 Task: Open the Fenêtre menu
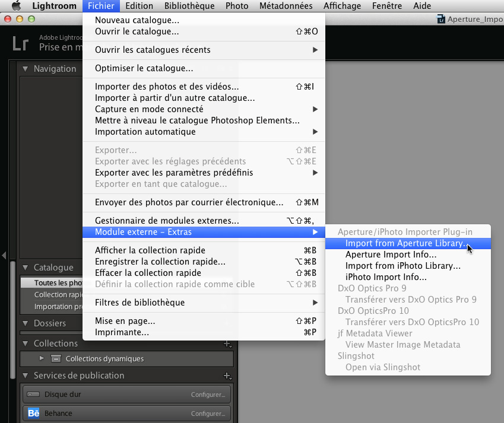(387, 6)
